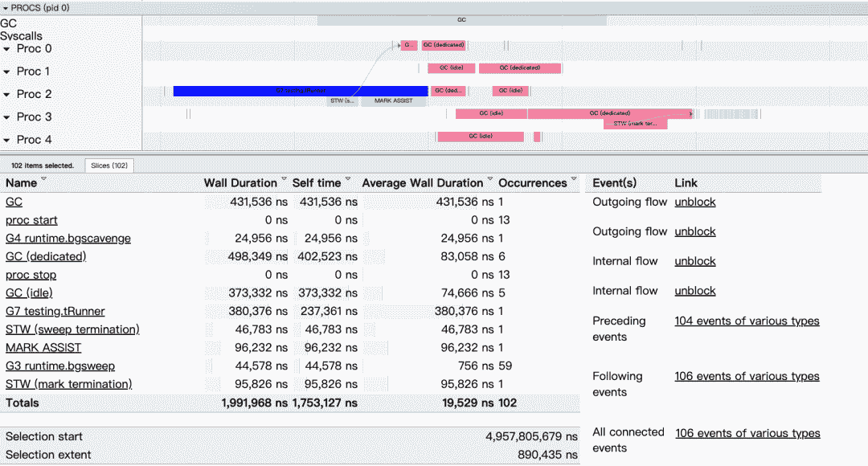Open G3 runtime.bgsweep row link
This screenshot has height=466, width=868.
tap(60, 366)
